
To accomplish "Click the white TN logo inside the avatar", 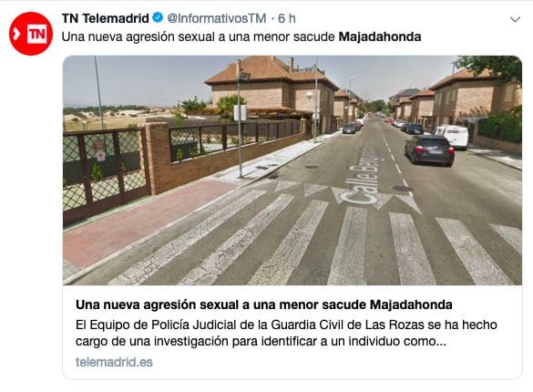I will click(x=36, y=34).
